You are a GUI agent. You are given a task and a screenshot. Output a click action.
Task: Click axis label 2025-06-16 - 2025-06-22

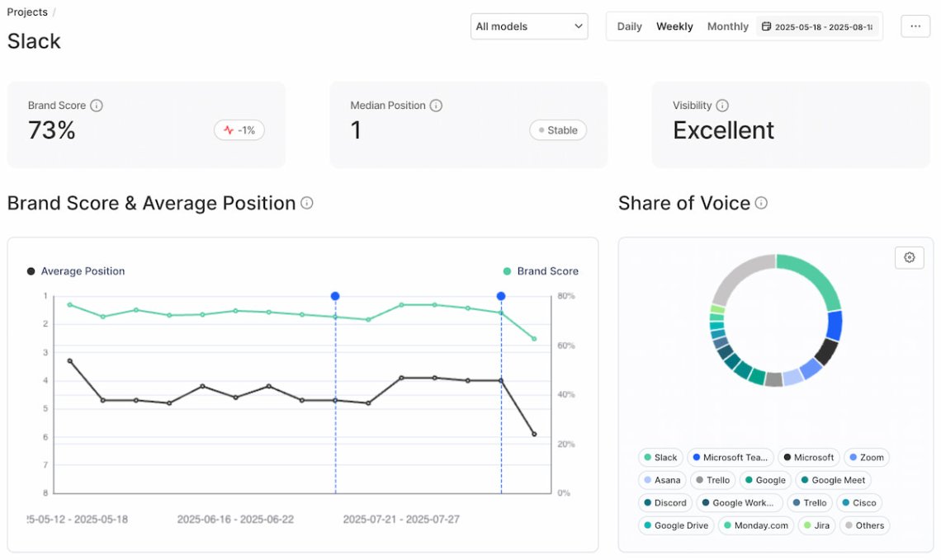[x=235, y=520]
